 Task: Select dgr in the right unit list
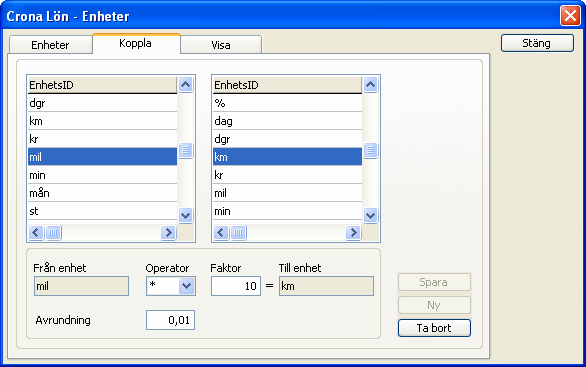coord(287,139)
